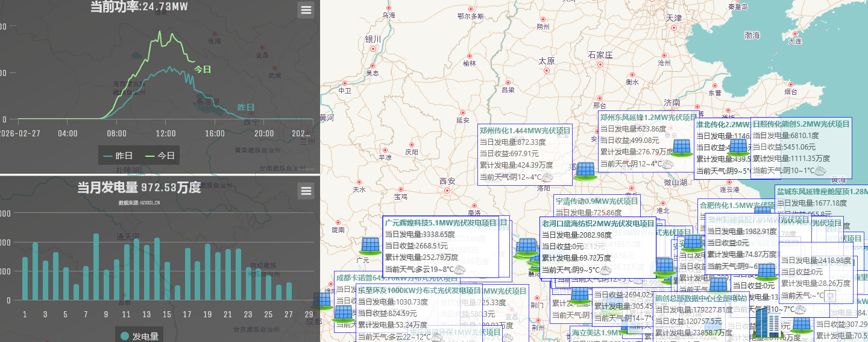The height and width of the screenshot is (342, 868).
Task: Click the 西安 city label on map
Action: click(x=447, y=182)
